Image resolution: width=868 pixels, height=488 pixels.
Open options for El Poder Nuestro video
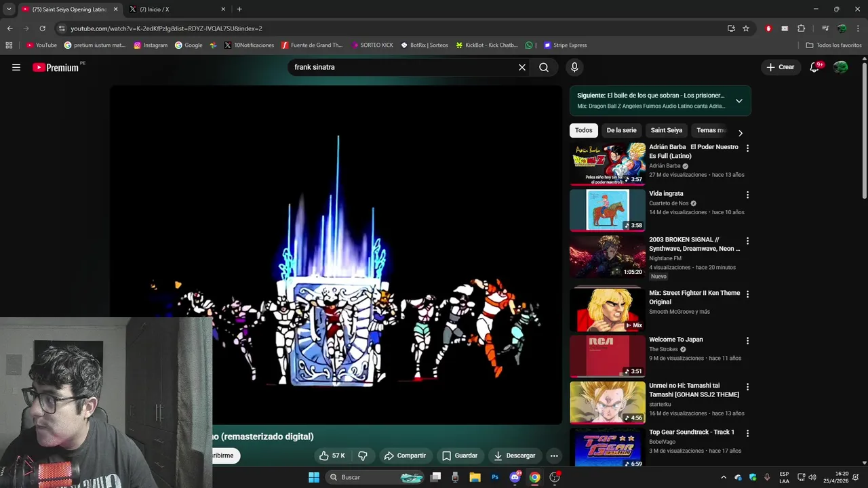click(747, 148)
